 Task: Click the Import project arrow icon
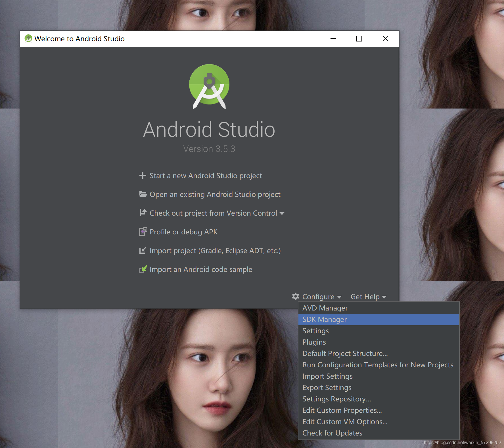point(143,250)
